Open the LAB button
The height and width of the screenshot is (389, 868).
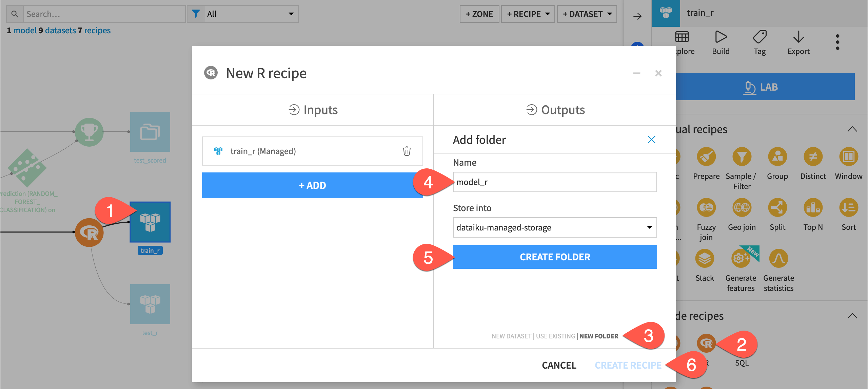coord(765,87)
